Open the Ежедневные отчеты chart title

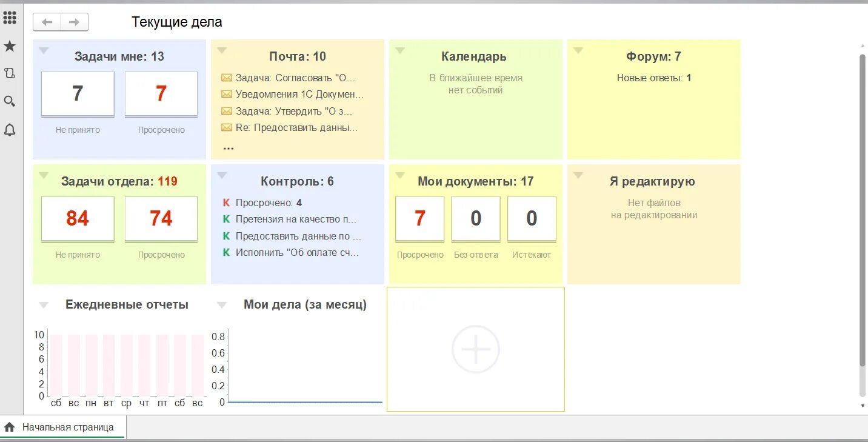pos(127,304)
